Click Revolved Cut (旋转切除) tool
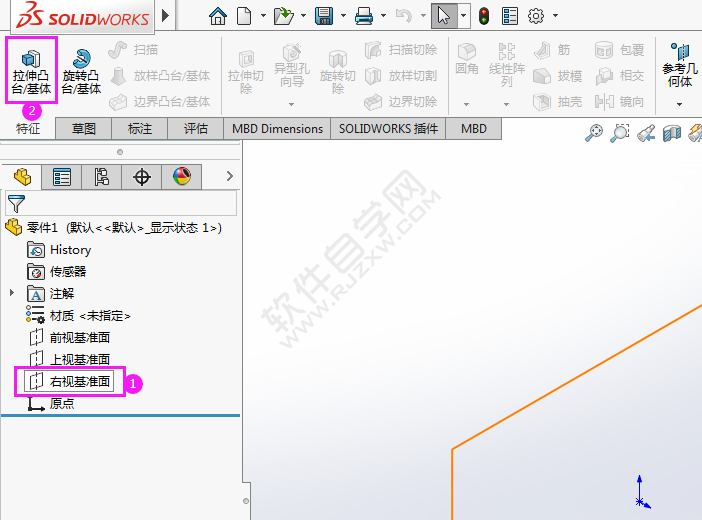Screen dimensions: 702x520 (338, 72)
